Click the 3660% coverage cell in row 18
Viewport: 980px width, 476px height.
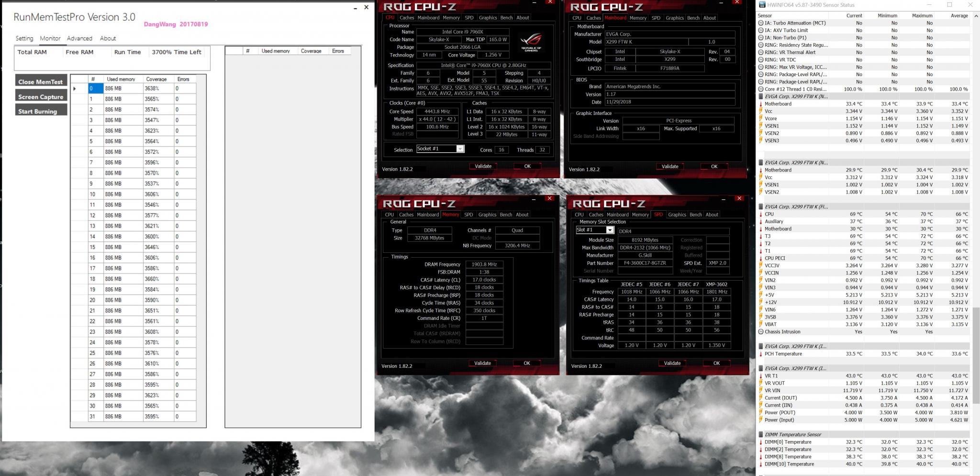pyautogui.click(x=158, y=279)
